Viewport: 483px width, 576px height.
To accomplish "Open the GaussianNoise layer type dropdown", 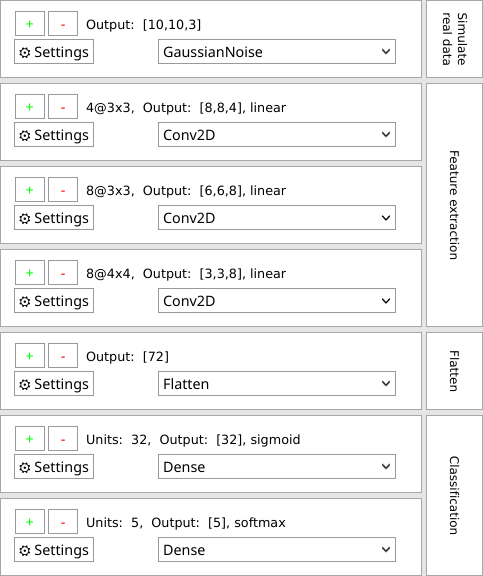I will 277,52.
